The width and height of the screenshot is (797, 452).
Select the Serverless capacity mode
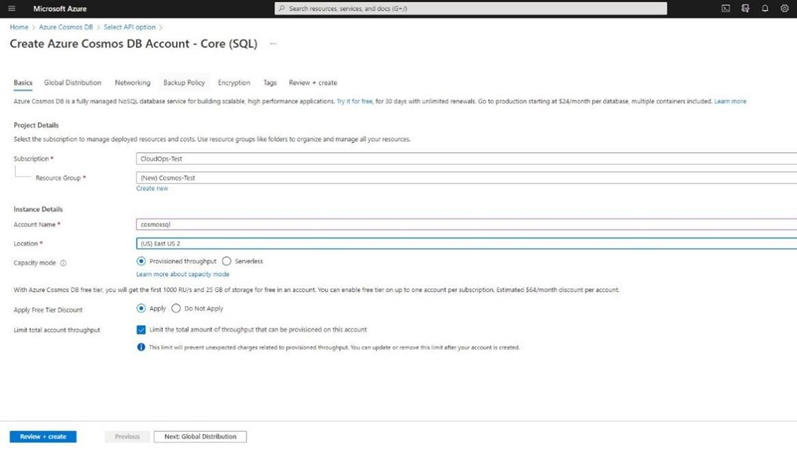(227, 261)
